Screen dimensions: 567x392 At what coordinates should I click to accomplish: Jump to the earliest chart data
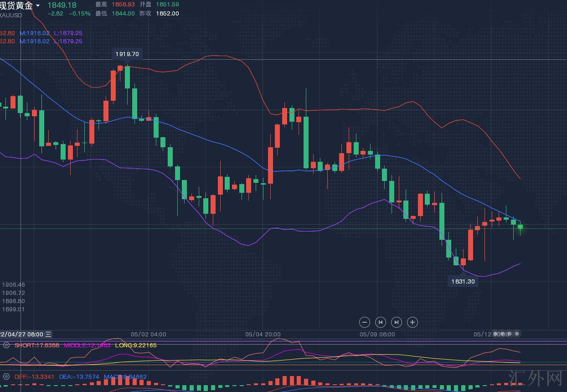(381, 322)
